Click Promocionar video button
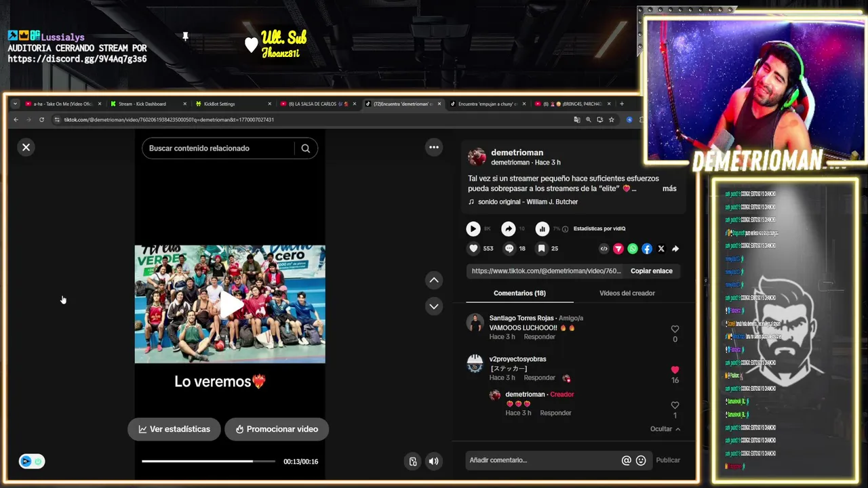868x488 pixels. (x=277, y=429)
